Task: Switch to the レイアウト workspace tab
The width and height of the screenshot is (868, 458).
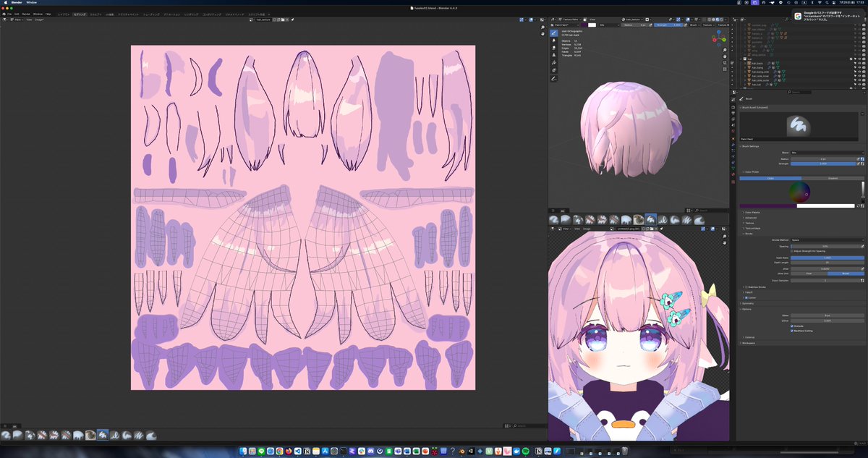Action: 64,14
